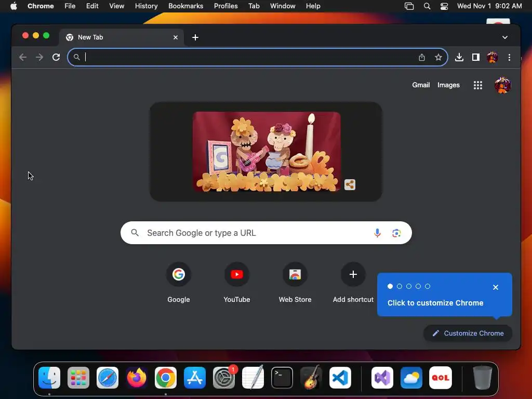Open the profile avatar in toolbar

[493, 57]
